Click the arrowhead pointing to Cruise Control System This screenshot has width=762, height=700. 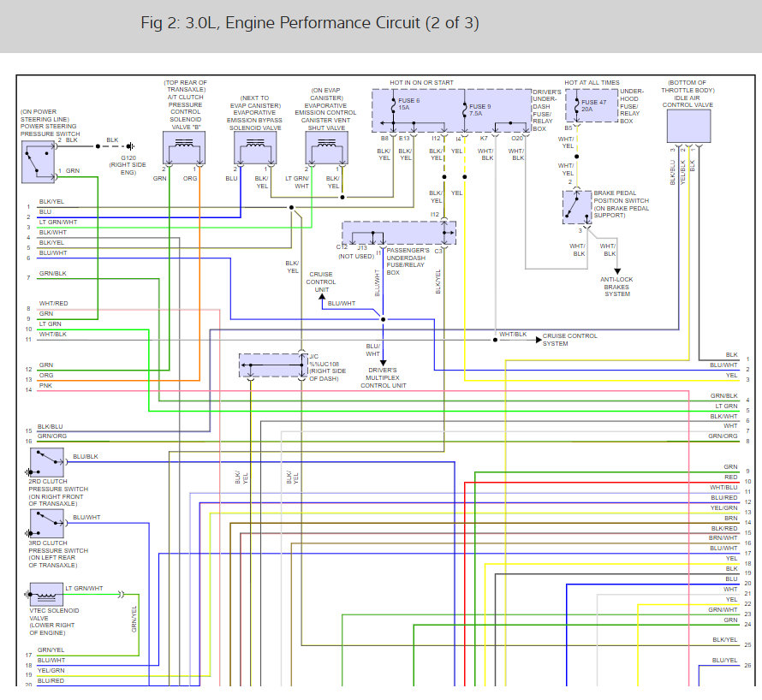point(539,340)
